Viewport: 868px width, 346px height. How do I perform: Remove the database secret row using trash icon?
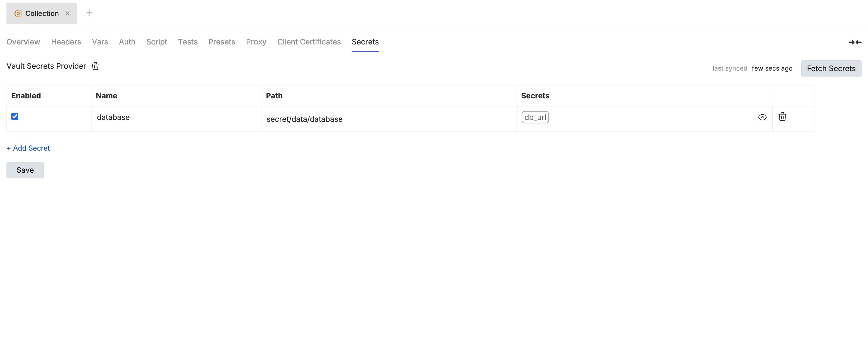tap(782, 117)
